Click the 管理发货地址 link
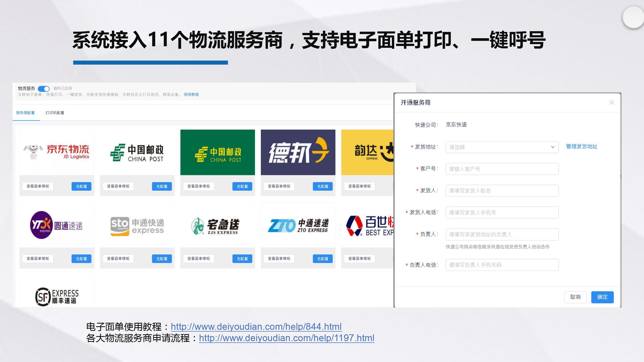The image size is (644, 362). click(x=582, y=147)
